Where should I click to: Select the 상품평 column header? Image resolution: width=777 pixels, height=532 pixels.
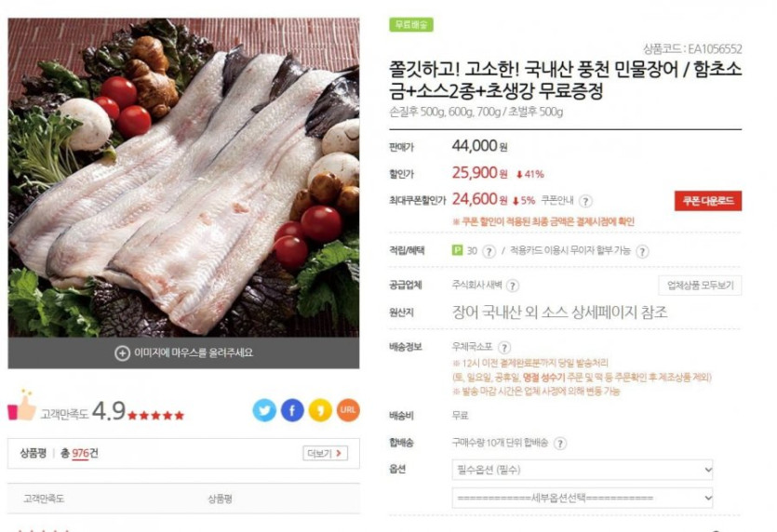[220, 499]
